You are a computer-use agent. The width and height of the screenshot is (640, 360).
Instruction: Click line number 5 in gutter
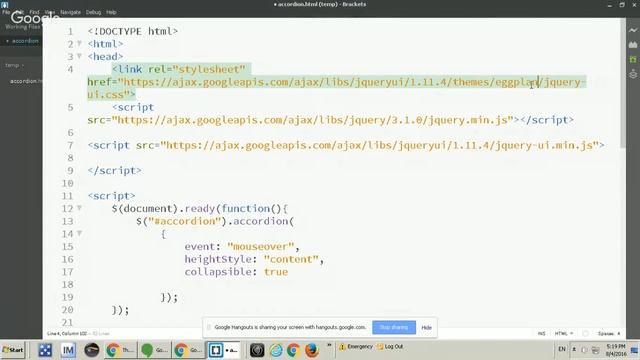point(70,107)
